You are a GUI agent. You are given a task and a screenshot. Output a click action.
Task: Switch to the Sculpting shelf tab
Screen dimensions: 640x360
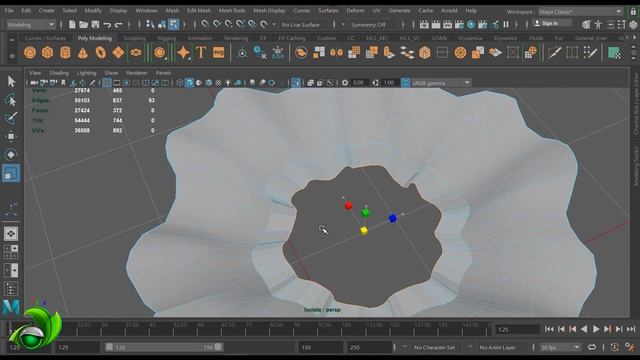134,38
